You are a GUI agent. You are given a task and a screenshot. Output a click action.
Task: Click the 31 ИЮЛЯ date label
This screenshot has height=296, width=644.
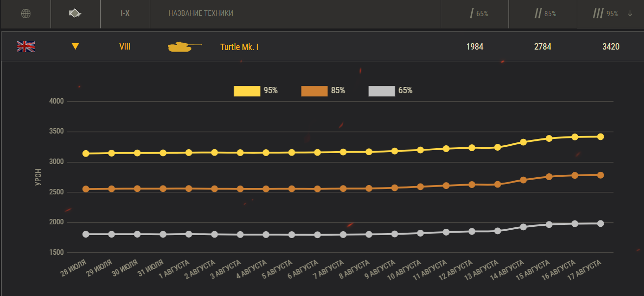tap(151, 268)
